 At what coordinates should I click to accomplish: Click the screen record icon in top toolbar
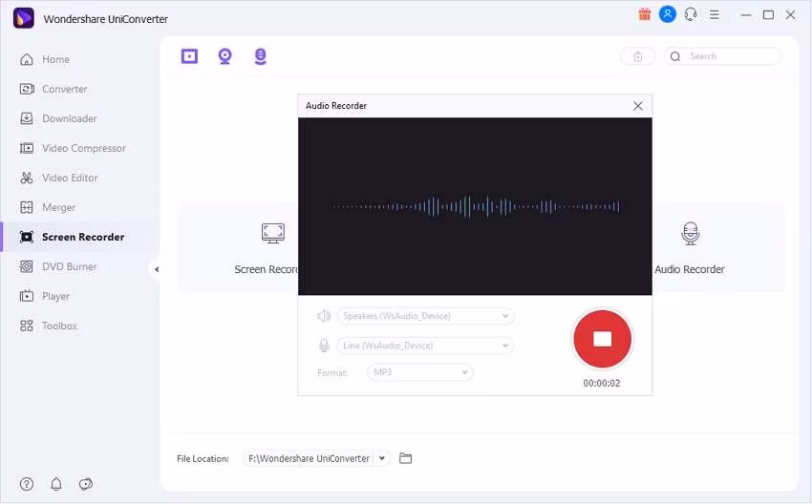coord(189,56)
